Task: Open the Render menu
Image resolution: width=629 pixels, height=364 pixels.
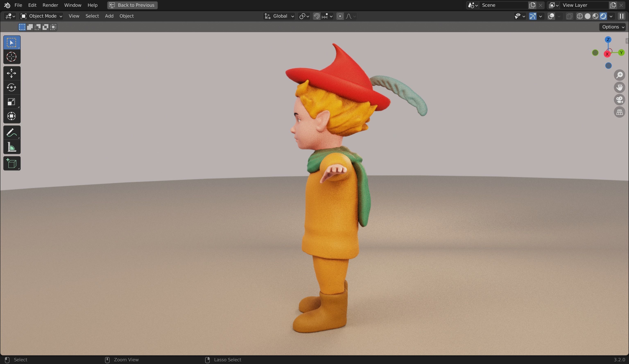Action: coord(50,5)
